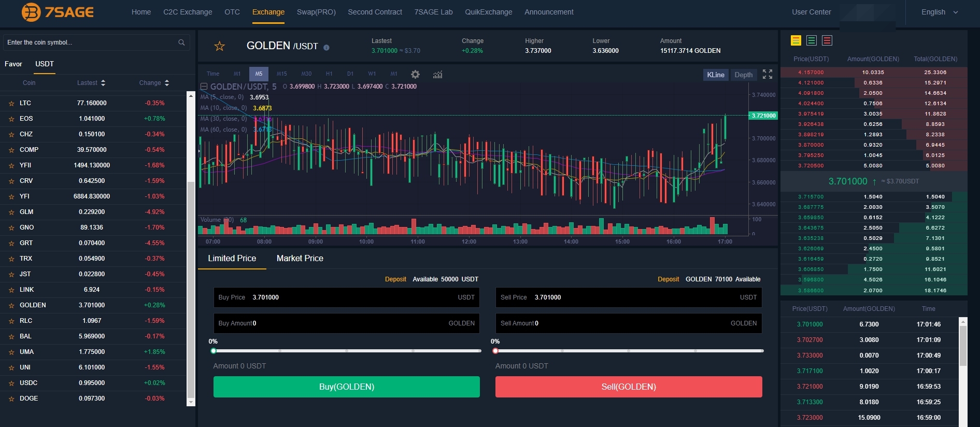Star the CRV coin row
Screen dimensions: 980x427
coord(11,181)
